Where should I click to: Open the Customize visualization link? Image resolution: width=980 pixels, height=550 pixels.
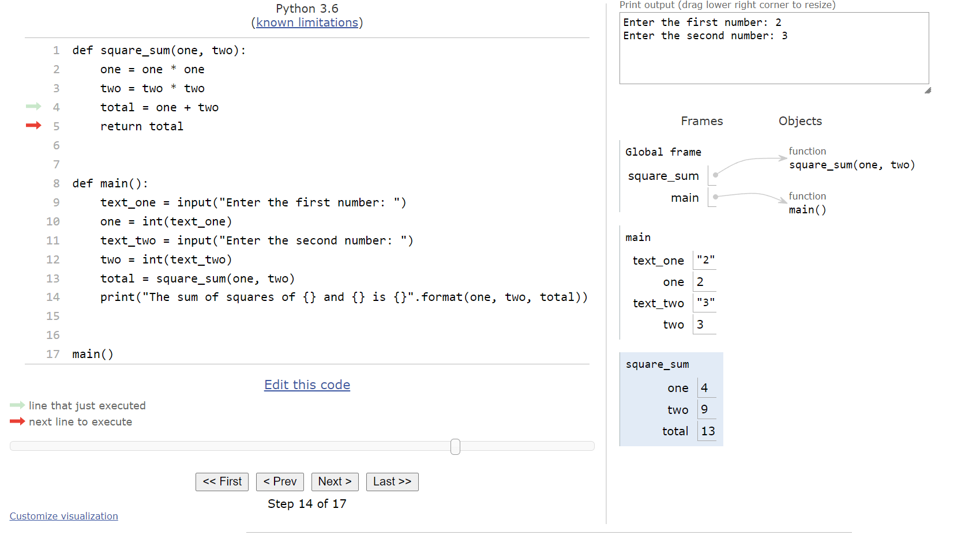click(63, 516)
